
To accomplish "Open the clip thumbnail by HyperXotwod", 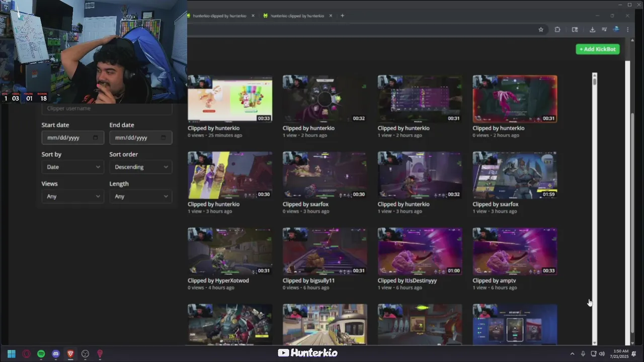I will click(x=230, y=251).
